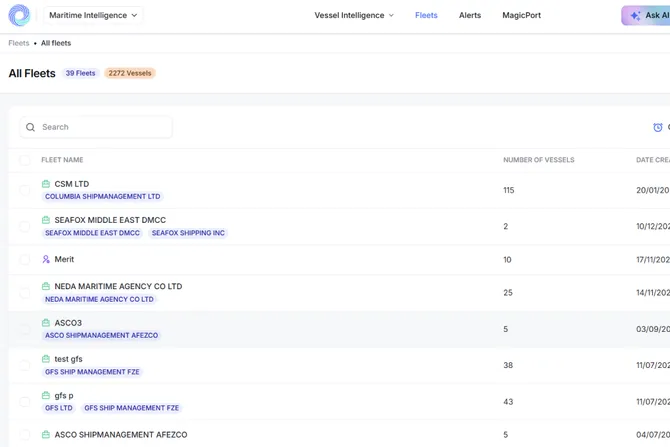The height and width of the screenshot is (447, 670).
Task: Switch to the Alerts tab
Action: (x=470, y=16)
